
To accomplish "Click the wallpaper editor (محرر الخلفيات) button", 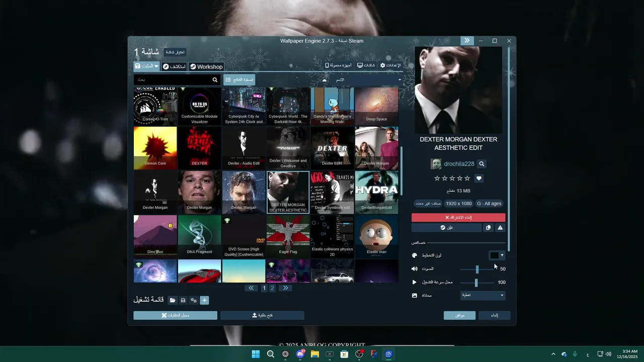I will (175, 315).
